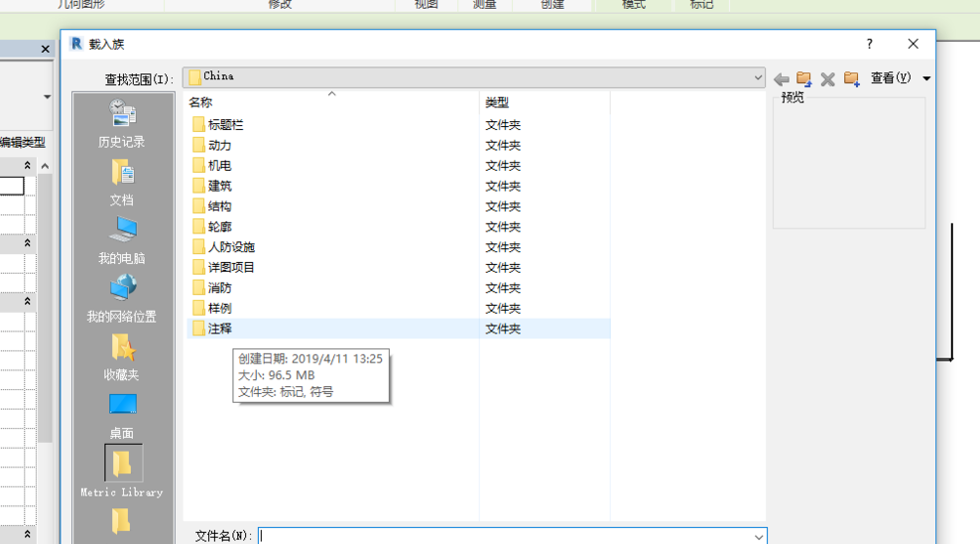This screenshot has height=544, width=980.
Task: Open the 查找范围 China location dropdown
Action: [x=758, y=77]
